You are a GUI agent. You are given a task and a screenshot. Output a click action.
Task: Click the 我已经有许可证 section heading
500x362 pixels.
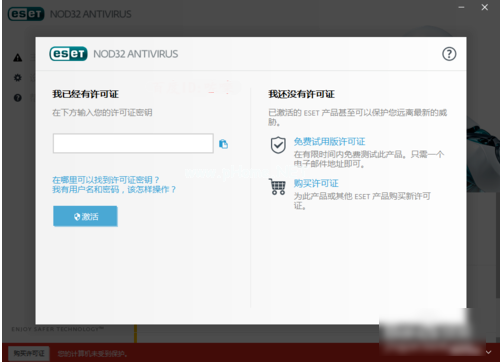pos(85,94)
